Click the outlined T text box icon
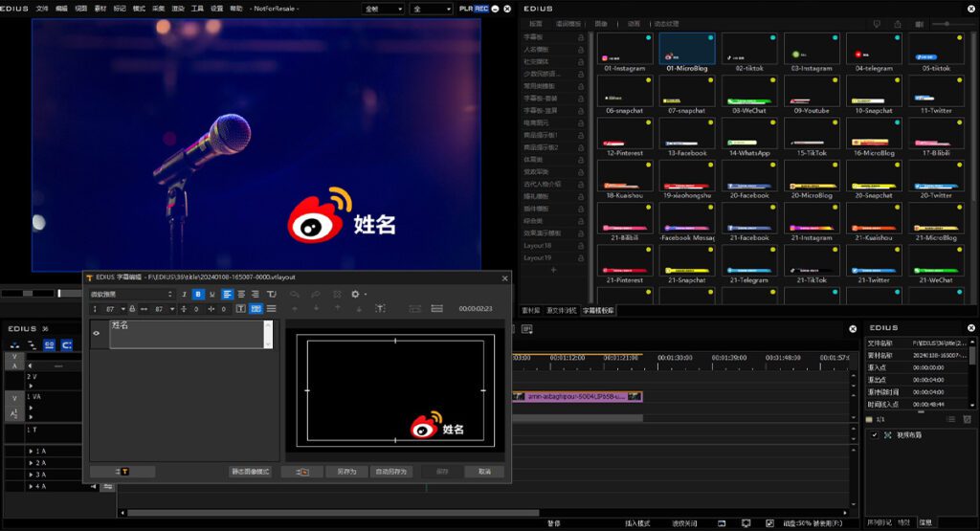980x531 pixels. [240, 309]
